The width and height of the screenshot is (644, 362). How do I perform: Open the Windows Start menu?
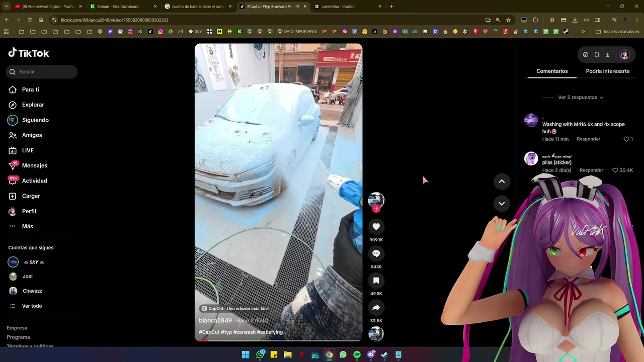click(x=246, y=354)
